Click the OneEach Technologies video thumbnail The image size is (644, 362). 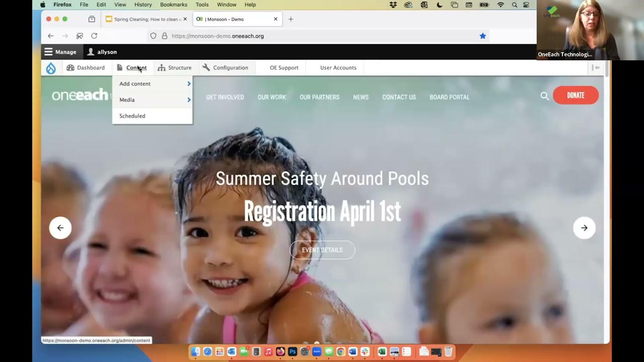point(590,30)
